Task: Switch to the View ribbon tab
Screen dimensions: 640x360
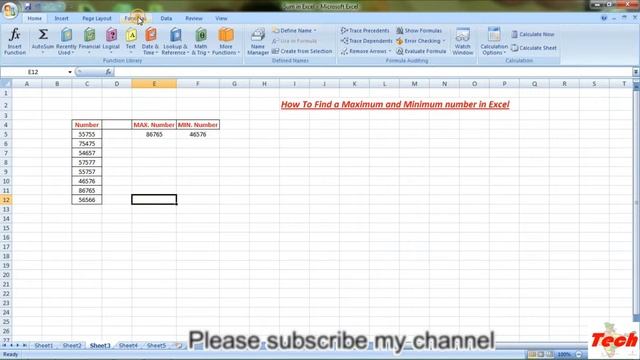Action: (221, 18)
